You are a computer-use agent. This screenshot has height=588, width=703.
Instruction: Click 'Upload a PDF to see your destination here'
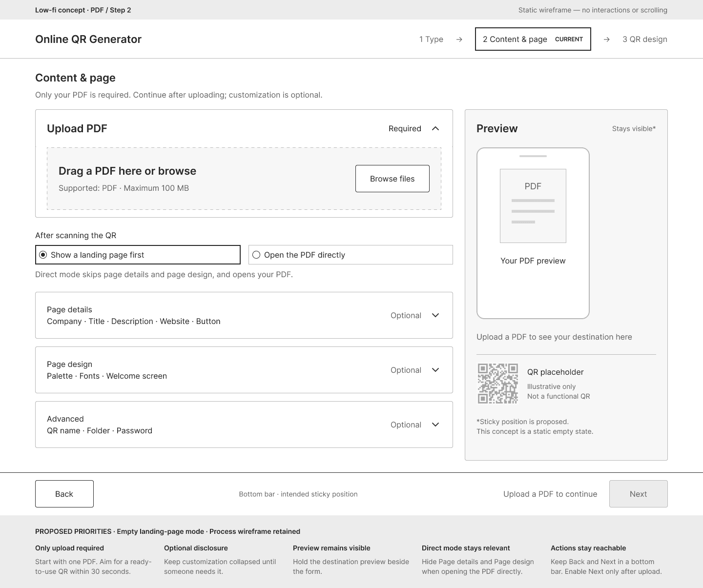click(x=554, y=337)
